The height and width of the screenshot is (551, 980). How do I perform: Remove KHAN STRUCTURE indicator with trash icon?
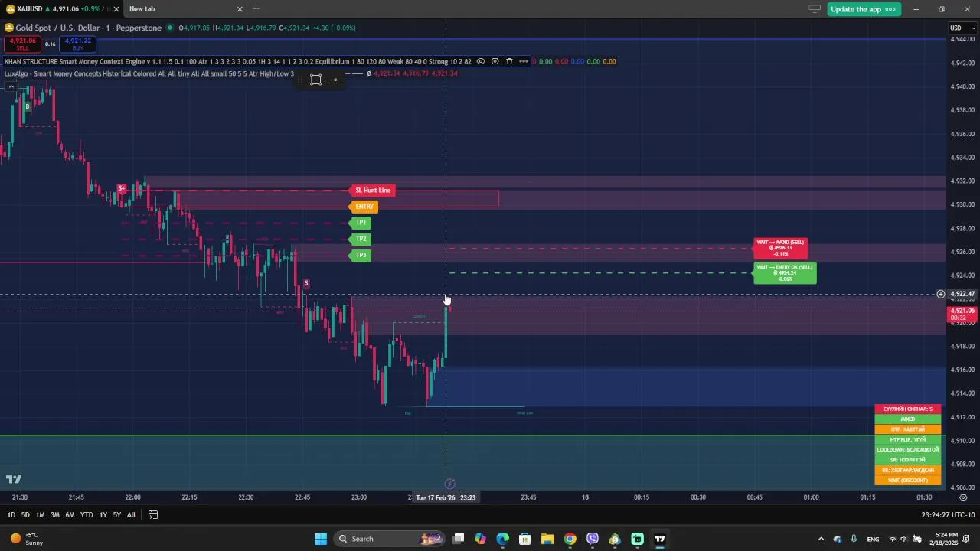click(x=509, y=61)
